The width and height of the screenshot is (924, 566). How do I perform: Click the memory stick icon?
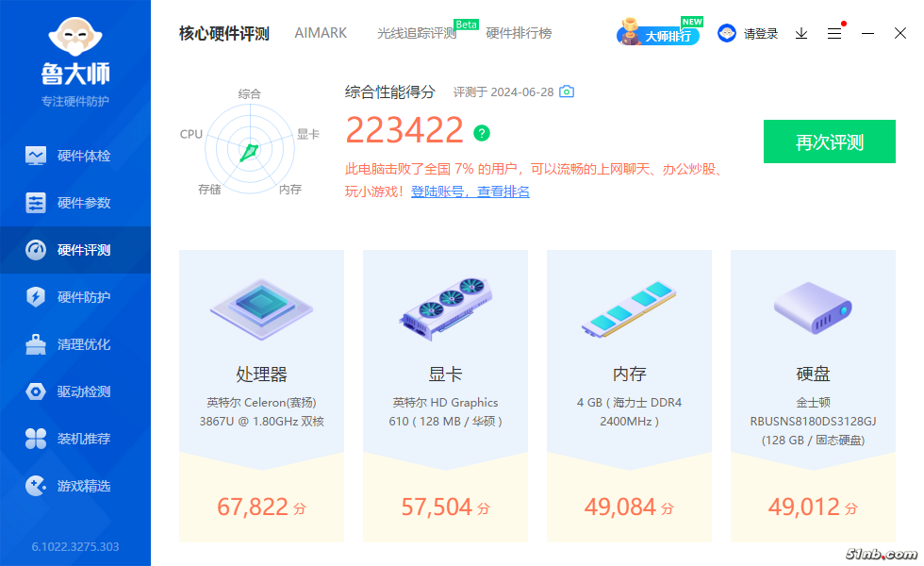point(630,309)
